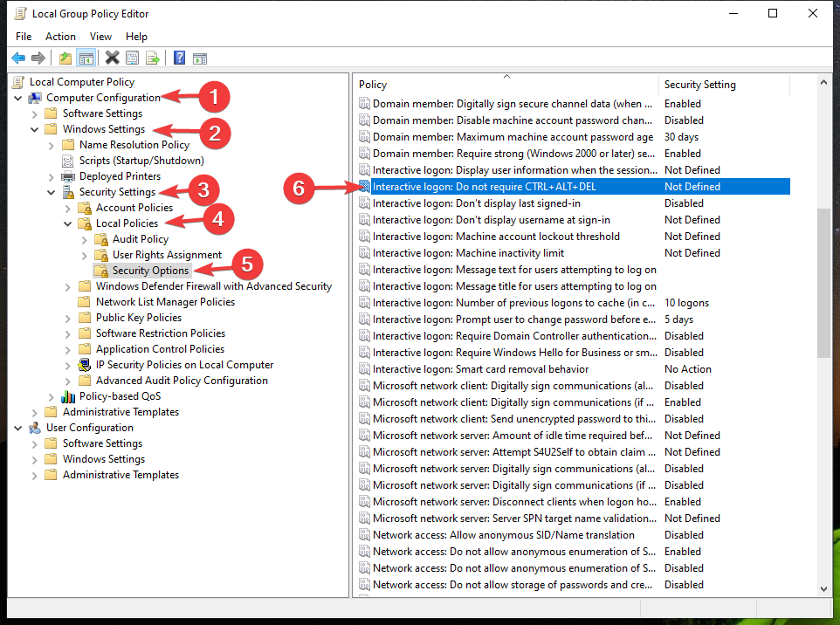This screenshot has width=840, height=625.
Task: Click icon of 'Do not require CTRL+ALT+DEL' policy
Action: pyautogui.click(x=364, y=187)
